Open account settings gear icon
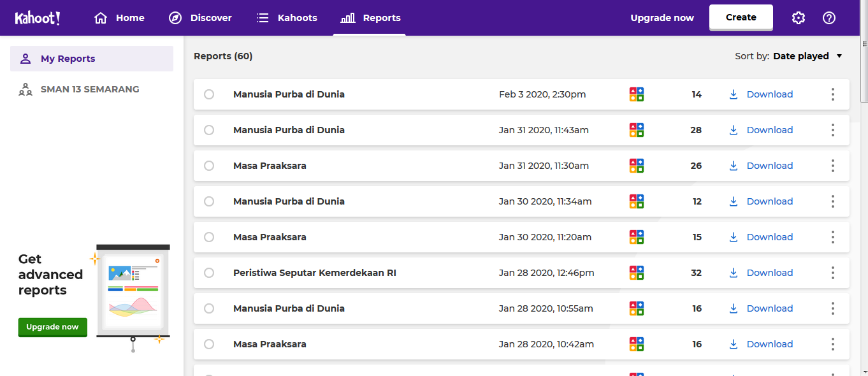 tap(799, 18)
